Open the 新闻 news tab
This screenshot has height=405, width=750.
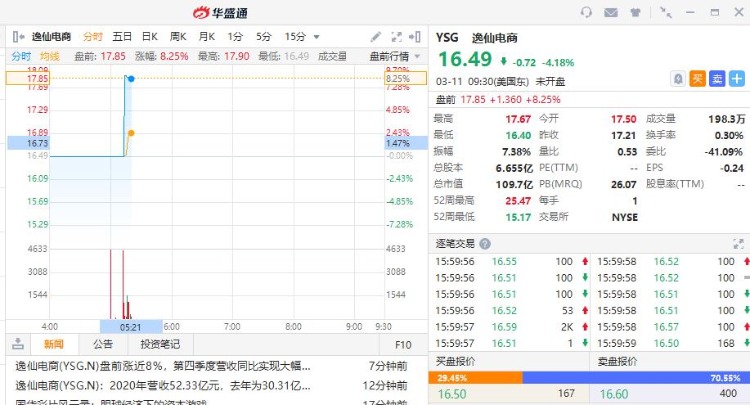pyautogui.click(x=54, y=344)
